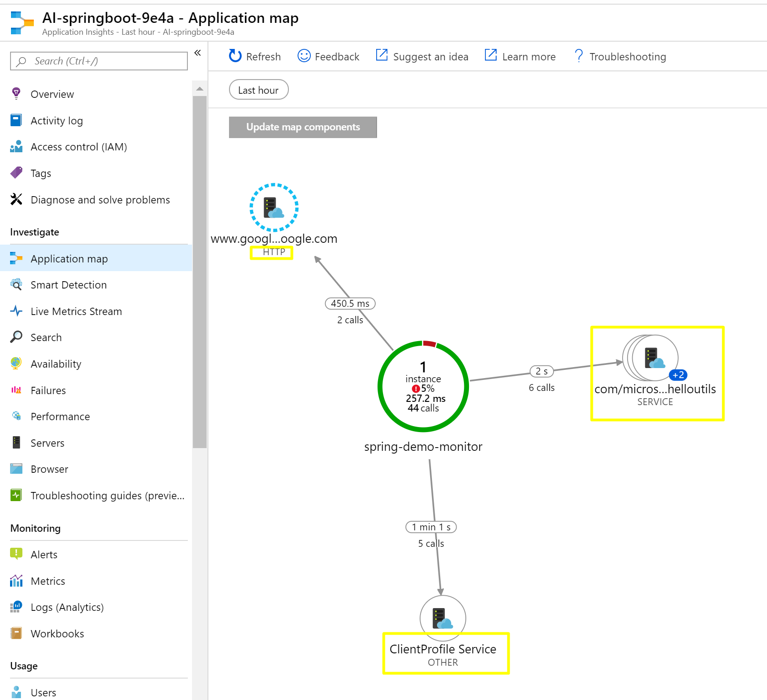Click the '5 calls' text
Image resolution: width=767 pixels, height=700 pixels.
(x=431, y=544)
